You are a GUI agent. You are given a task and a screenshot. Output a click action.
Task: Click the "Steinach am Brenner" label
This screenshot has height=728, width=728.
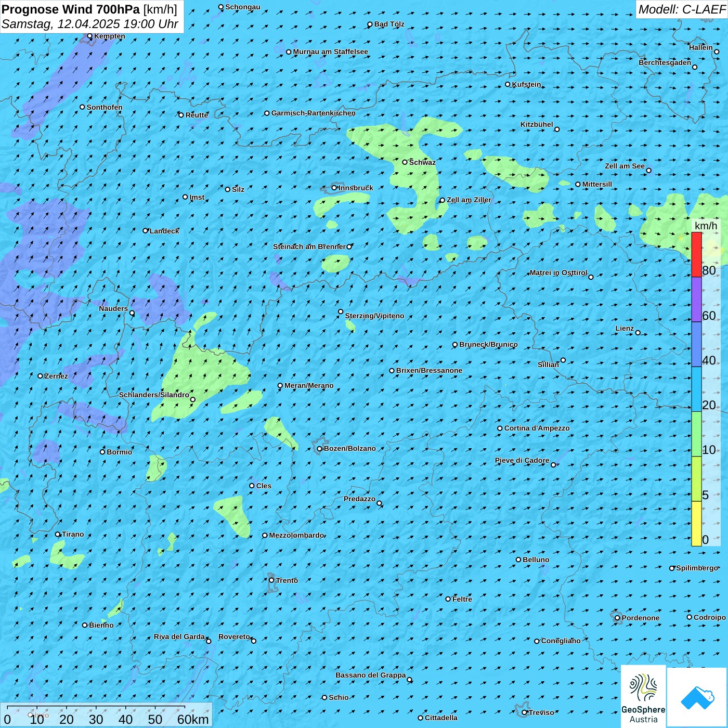coord(309,246)
